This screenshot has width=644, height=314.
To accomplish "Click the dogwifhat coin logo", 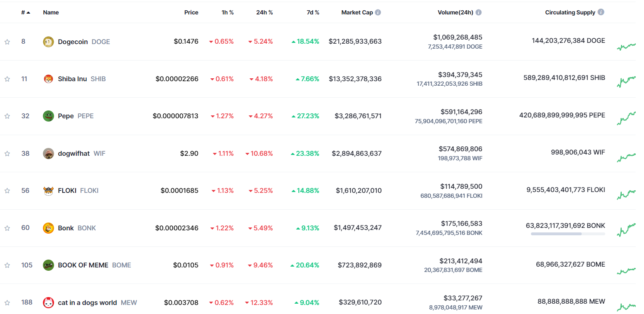I will click(48, 153).
